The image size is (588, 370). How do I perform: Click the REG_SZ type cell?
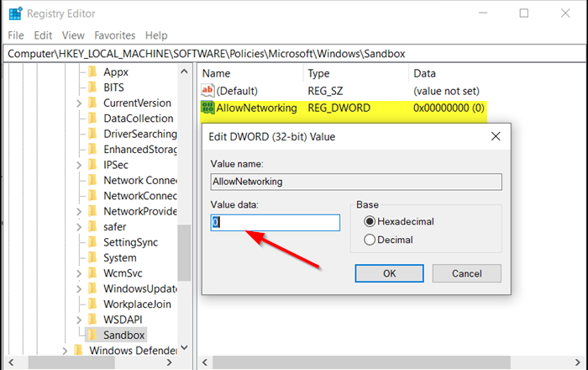tap(325, 91)
